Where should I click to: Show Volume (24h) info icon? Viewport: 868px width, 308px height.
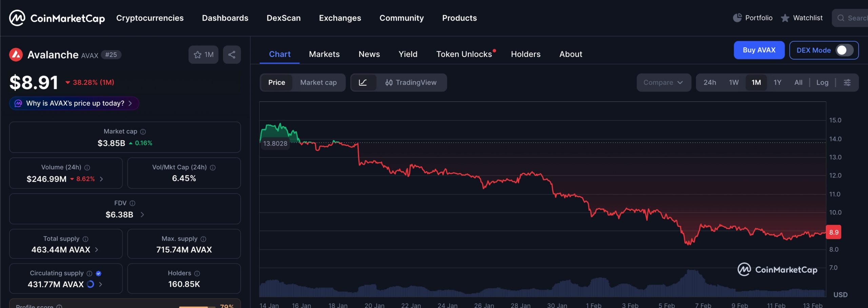click(x=87, y=167)
